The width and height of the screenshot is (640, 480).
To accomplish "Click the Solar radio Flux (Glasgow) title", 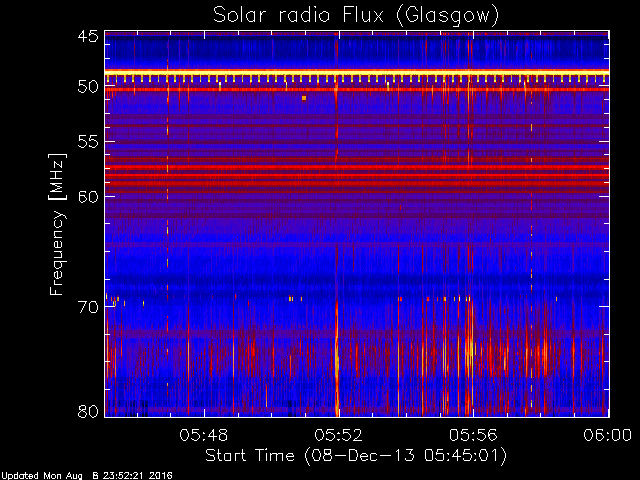I will tap(356, 16).
